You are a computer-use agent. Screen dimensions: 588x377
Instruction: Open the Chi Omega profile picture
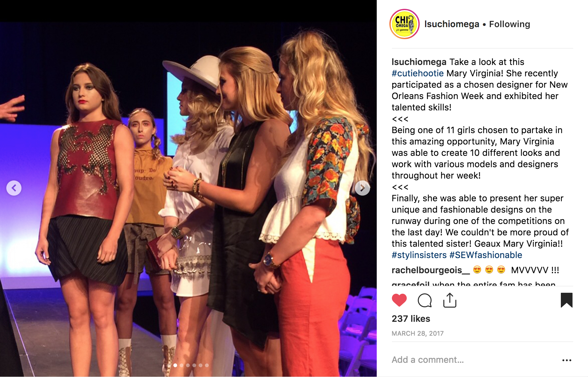click(x=405, y=24)
